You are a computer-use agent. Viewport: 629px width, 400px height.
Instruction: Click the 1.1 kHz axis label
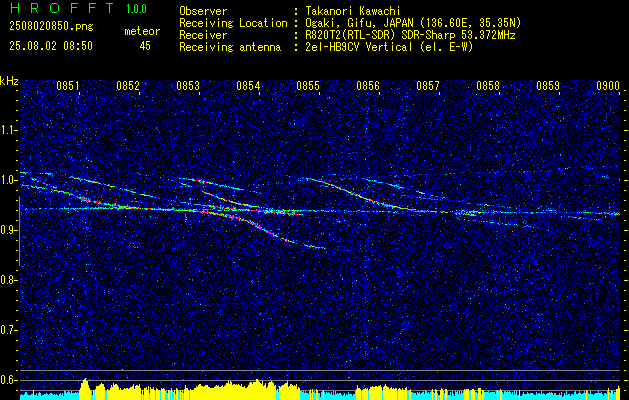coord(8,130)
